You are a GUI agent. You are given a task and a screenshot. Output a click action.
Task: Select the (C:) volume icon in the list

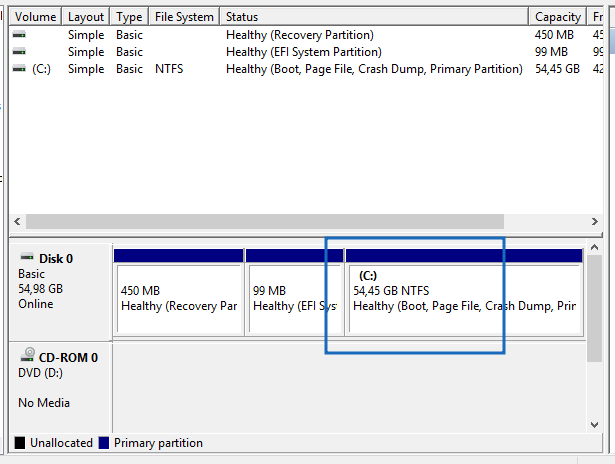click(18, 69)
